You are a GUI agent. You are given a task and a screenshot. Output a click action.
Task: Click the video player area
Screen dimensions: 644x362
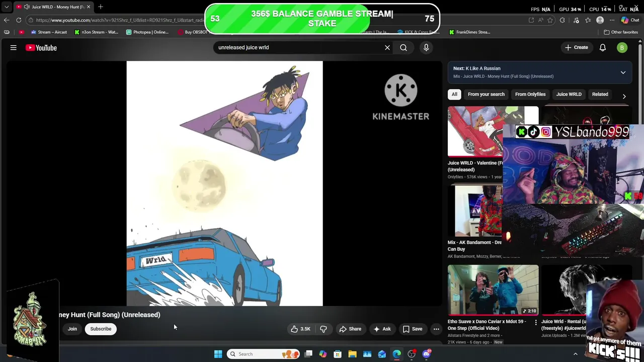coord(224,184)
